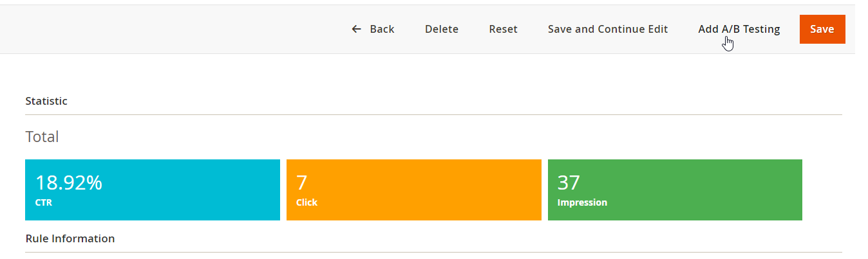Click Save and Continue Edit
The height and width of the screenshot is (259, 868).
[x=608, y=29]
